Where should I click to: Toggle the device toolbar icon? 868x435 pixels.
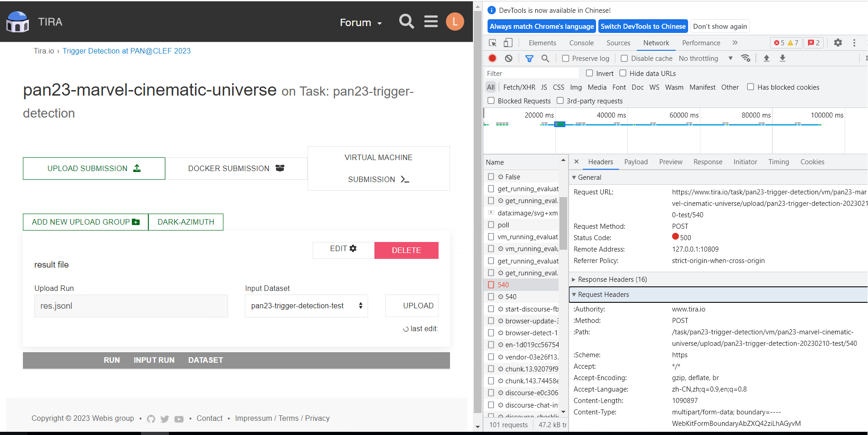(x=508, y=43)
